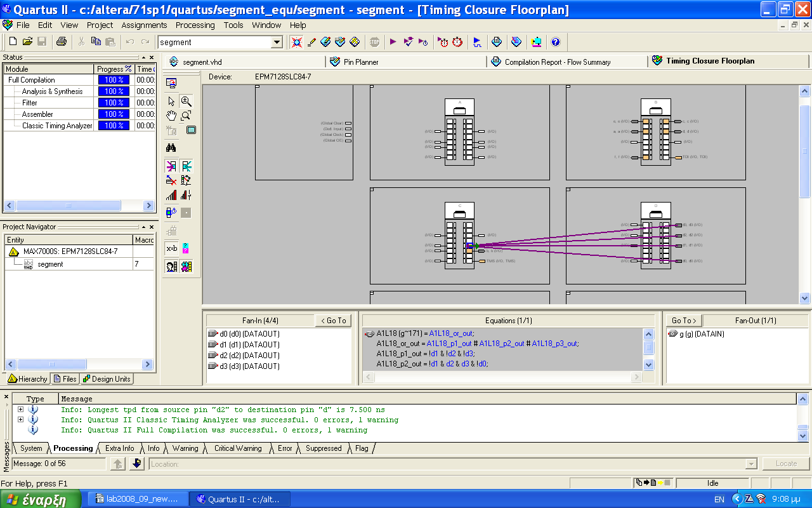812x508 pixels.
Task: Click the Status panel horizontal scrollbar
Action: click(79, 206)
